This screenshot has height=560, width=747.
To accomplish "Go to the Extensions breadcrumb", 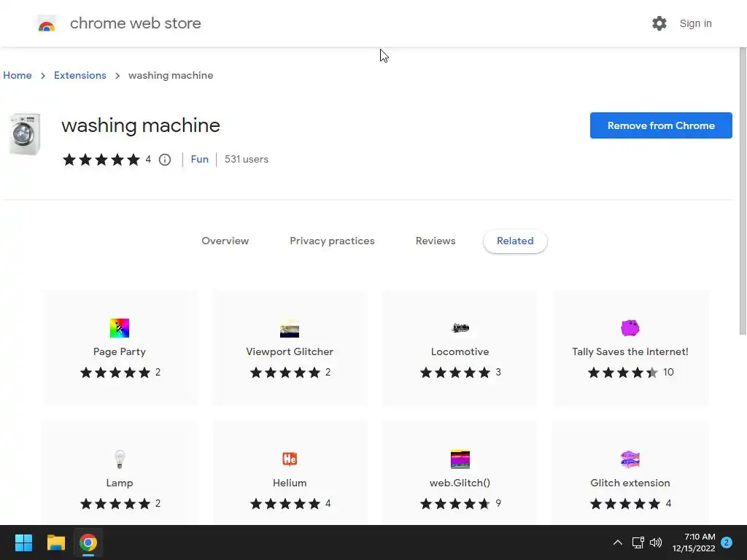I will tap(80, 75).
